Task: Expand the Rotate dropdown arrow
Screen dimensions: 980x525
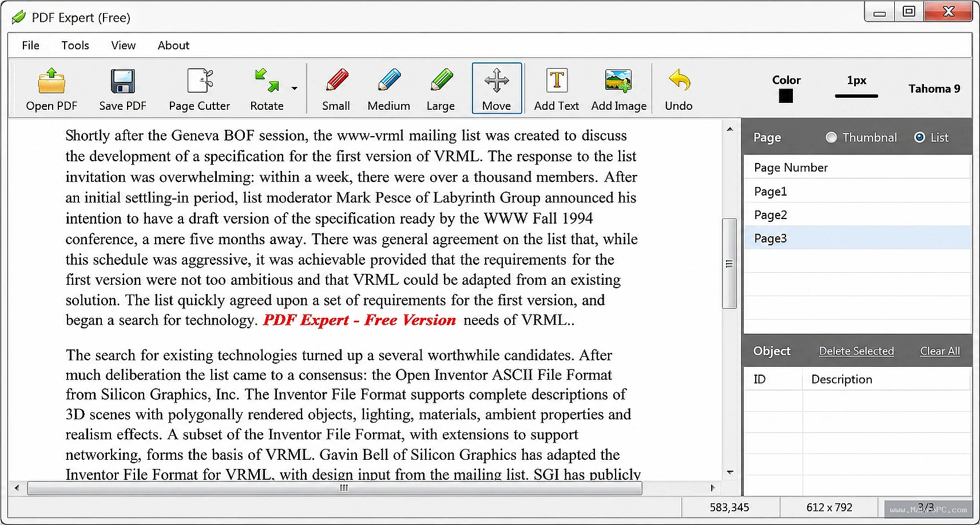Action: point(294,88)
